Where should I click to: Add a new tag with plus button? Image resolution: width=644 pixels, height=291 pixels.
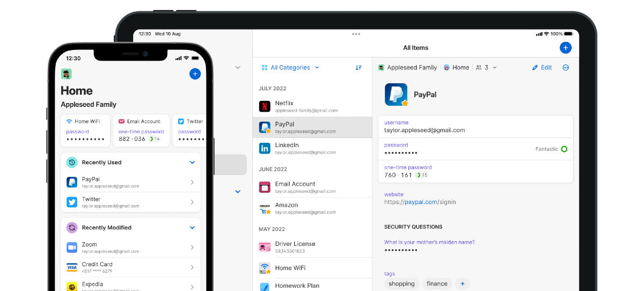click(x=462, y=283)
